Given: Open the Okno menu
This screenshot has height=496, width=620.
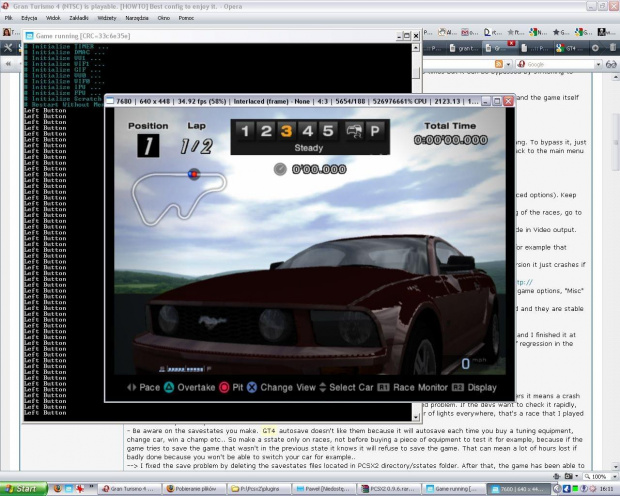Looking at the screenshot, I should [163, 18].
